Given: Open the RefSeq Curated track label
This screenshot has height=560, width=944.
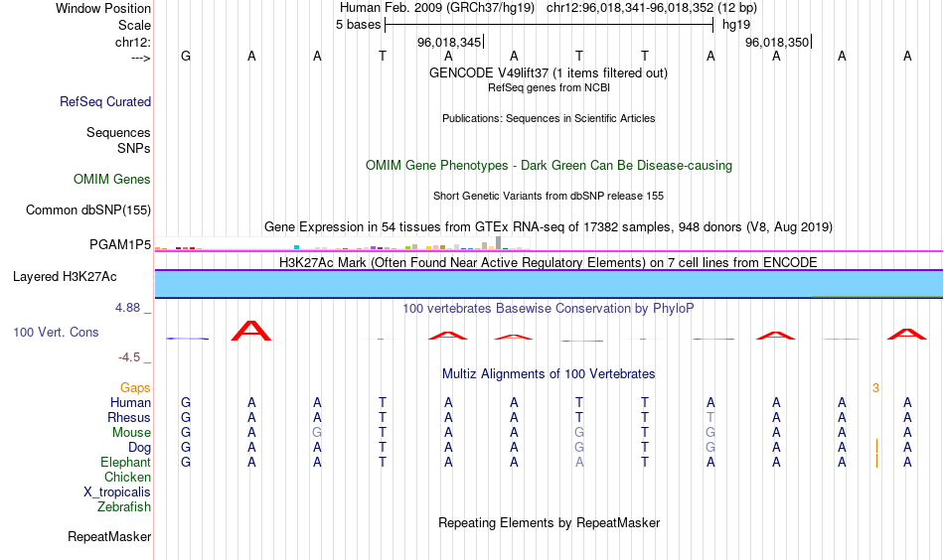Looking at the screenshot, I should click(105, 101).
